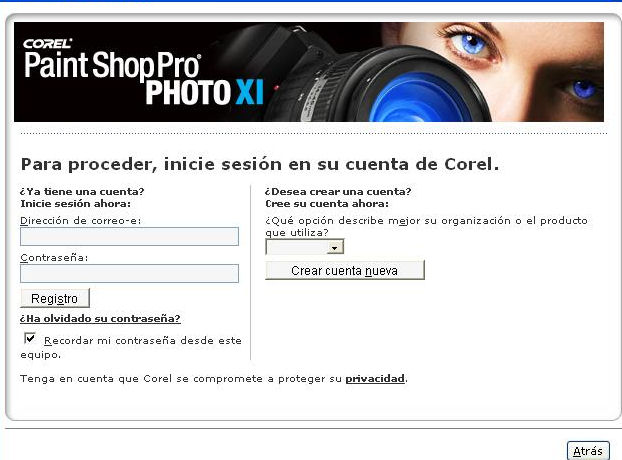Viewport: 622px width, 460px height.
Task: Click the 'Dirección de correo-e:' label
Action: [x=81, y=220]
